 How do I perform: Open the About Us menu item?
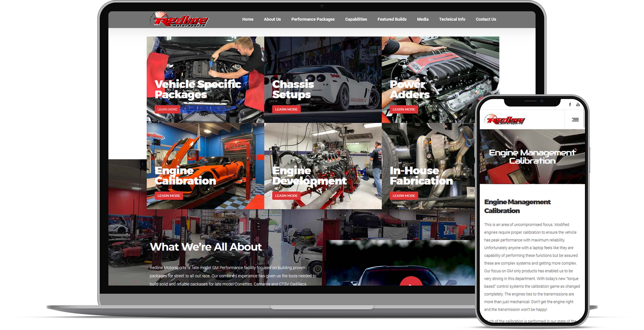coord(272,19)
